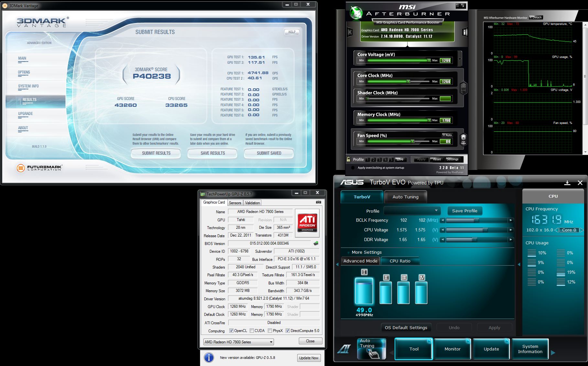Image resolution: width=588 pixels, height=366 pixels.
Task: Collapse the More Settings section
Action: 348,252
